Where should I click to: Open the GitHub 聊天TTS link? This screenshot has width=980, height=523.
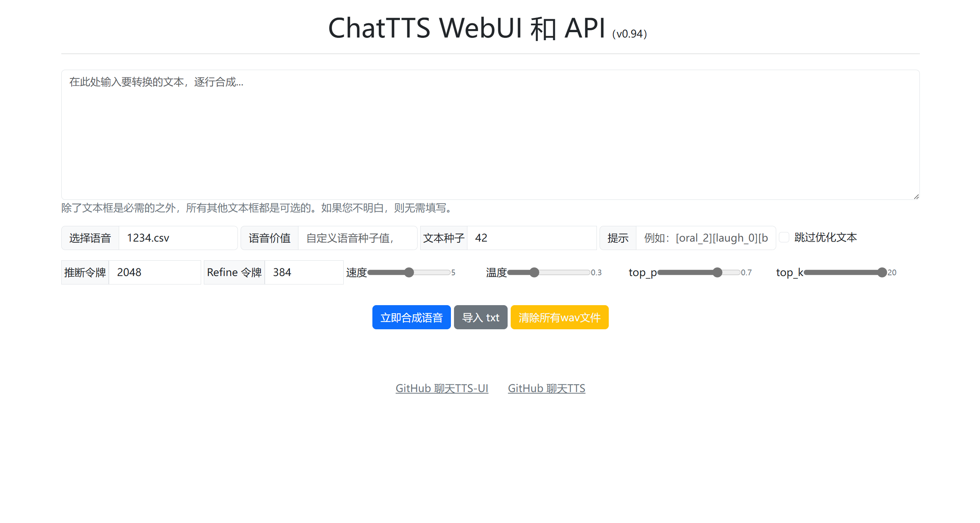pos(546,388)
